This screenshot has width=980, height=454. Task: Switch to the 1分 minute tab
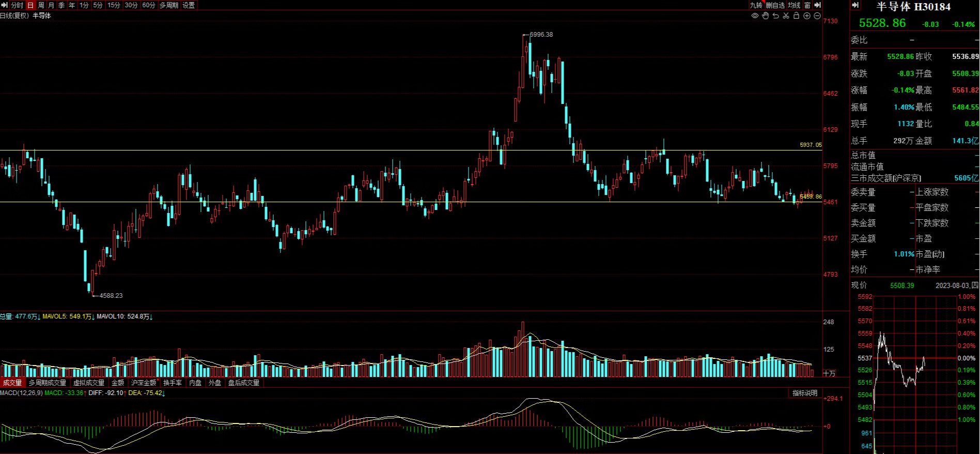click(x=84, y=5)
